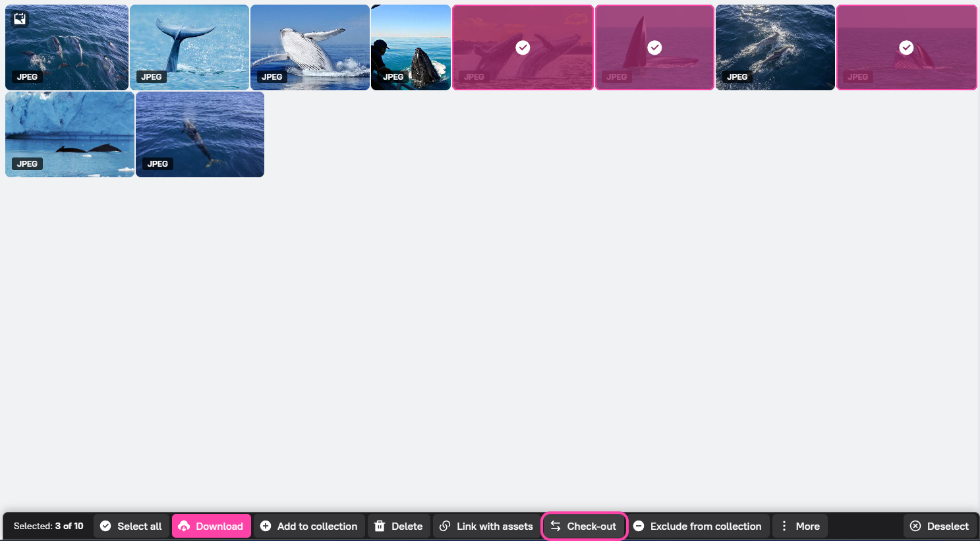Click the Delete trash icon
The height and width of the screenshot is (541, 980).
[x=380, y=526]
